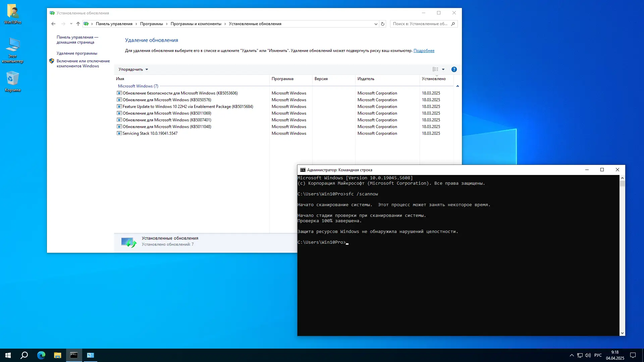644x362 pixels.
Task: Show hidden tray icons chevron
Action: pos(572,355)
